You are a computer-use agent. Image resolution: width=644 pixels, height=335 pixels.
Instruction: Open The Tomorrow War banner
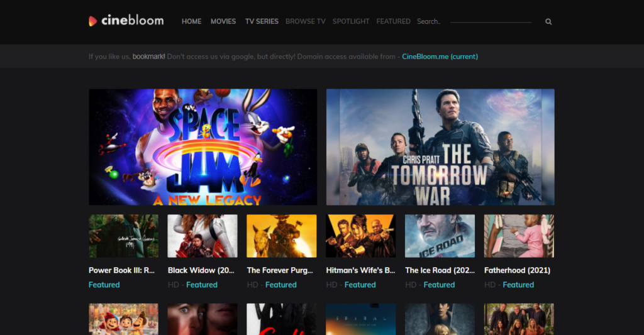coord(440,147)
